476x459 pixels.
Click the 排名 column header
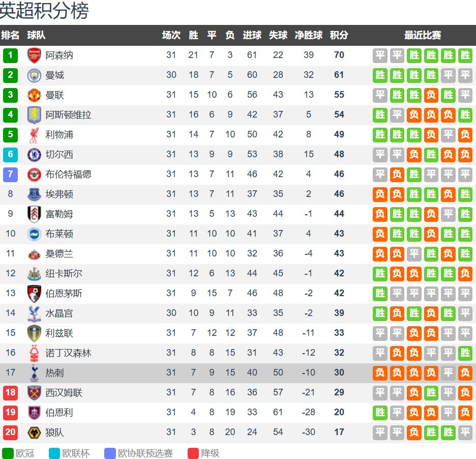10,35
